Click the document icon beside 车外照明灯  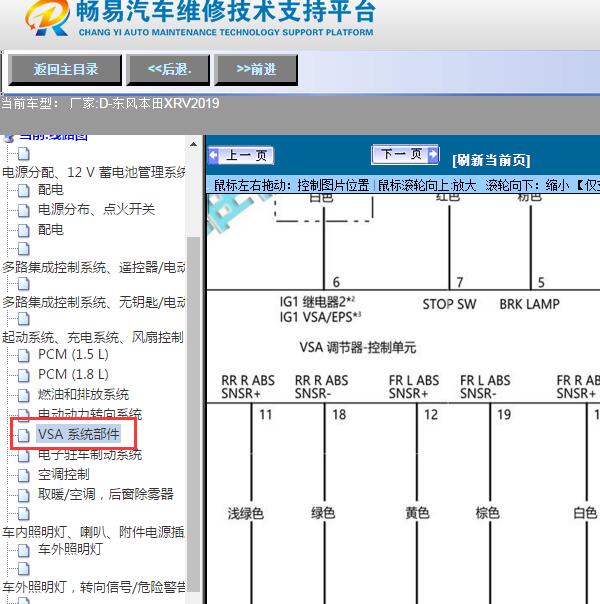click(x=24, y=550)
